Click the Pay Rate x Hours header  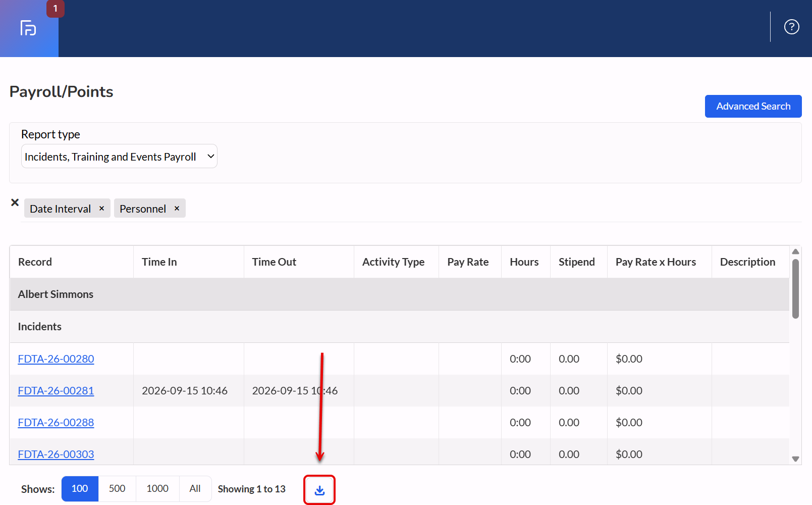660,262
